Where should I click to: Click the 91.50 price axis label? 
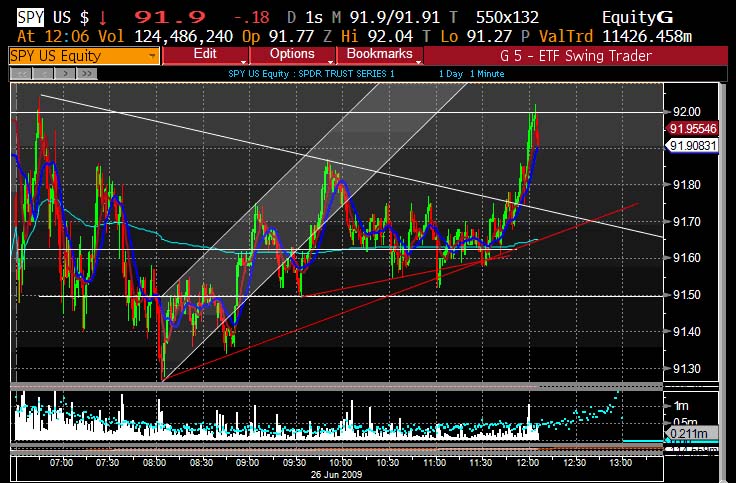pyautogui.click(x=687, y=295)
